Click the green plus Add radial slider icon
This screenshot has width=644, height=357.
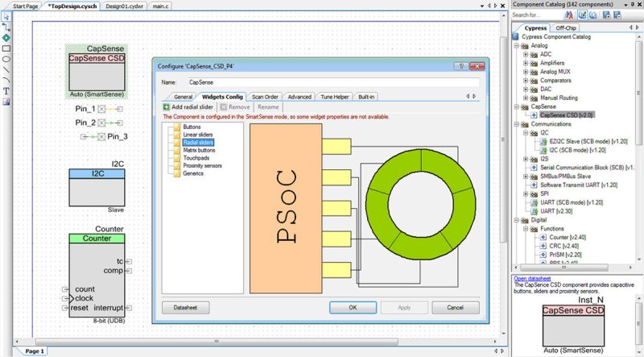[x=167, y=107]
